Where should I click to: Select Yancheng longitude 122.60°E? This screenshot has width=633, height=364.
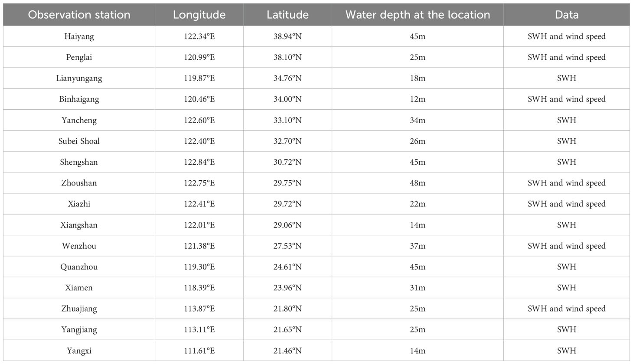199,120
